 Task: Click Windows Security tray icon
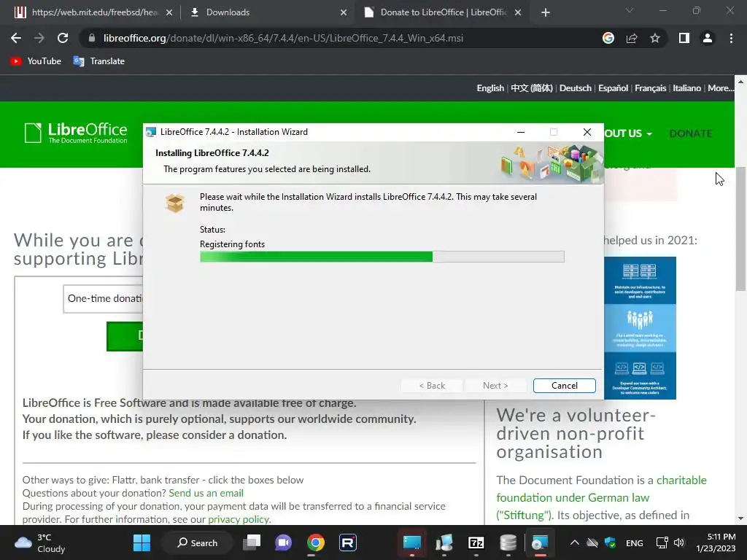click(610, 542)
